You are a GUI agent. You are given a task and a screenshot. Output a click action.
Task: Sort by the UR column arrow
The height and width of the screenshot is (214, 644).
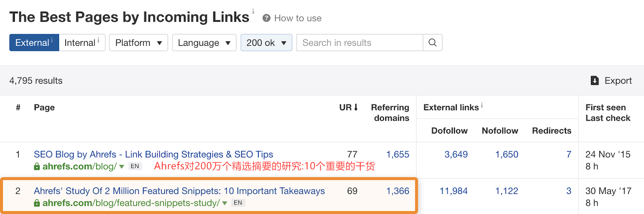(x=356, y=107)
